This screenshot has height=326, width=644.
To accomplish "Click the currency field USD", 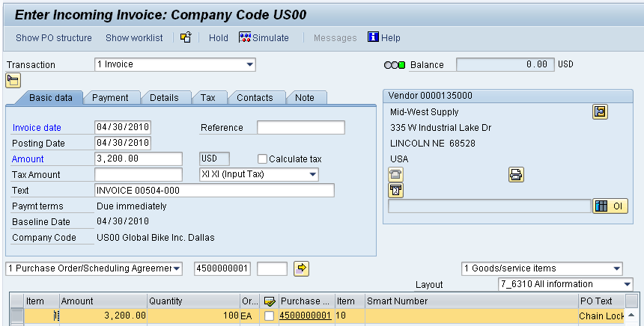I will pos(214,159).
